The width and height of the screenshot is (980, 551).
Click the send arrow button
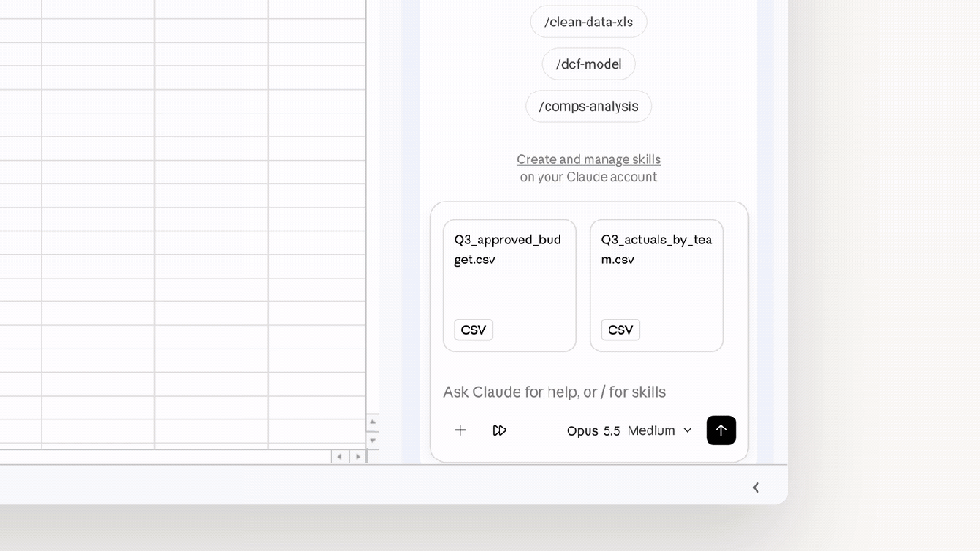(720, 429)
